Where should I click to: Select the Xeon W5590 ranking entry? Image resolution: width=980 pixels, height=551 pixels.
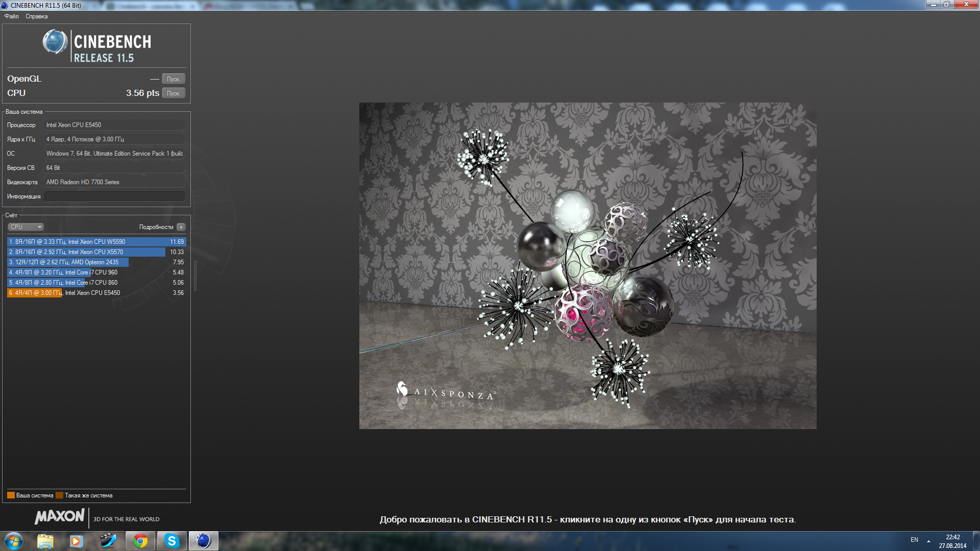click(96, 242)
